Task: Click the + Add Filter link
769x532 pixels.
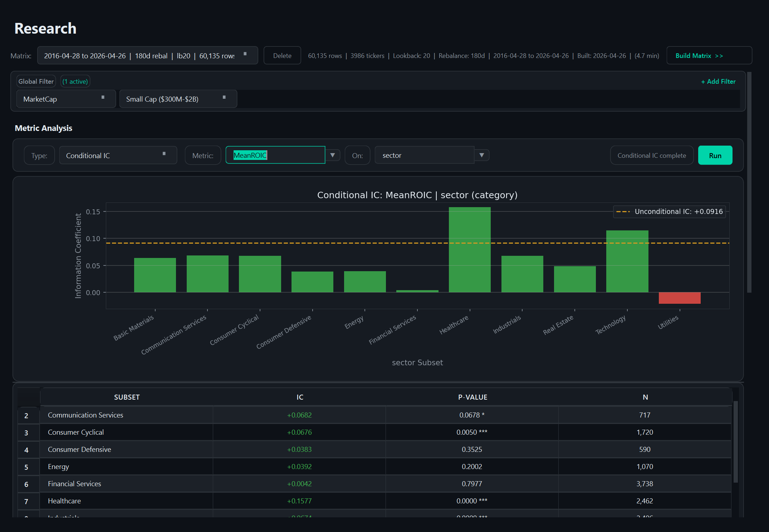Action: tap(718, 81)
